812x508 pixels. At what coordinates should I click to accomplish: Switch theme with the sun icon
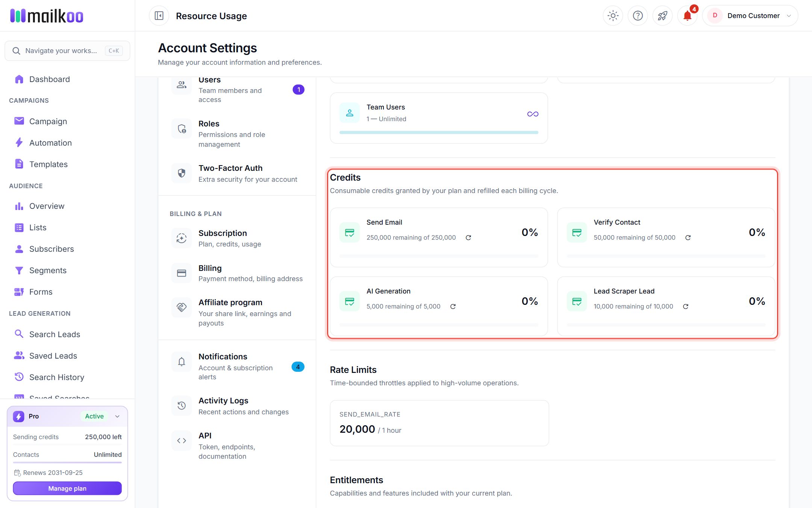pos(613,16)
